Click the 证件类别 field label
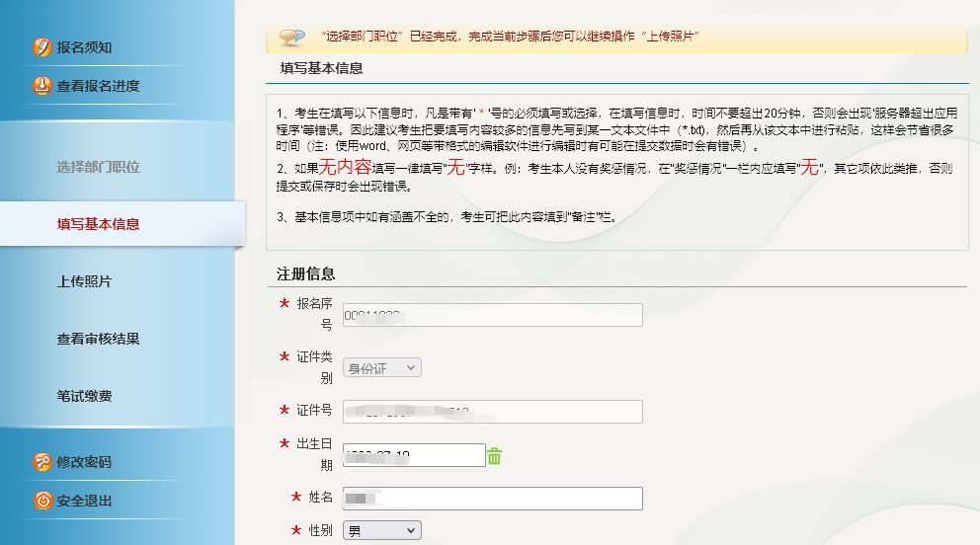 (x=314, y=367)
